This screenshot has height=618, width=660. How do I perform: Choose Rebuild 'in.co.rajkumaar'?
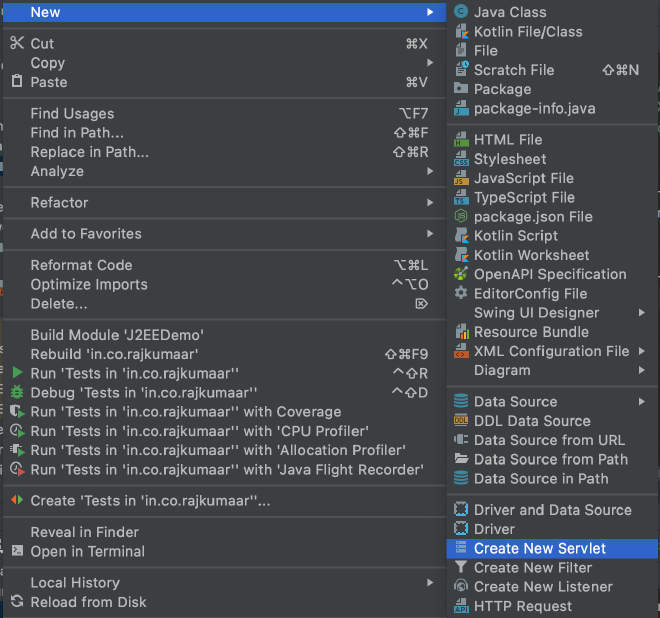(x=224, y=354)
